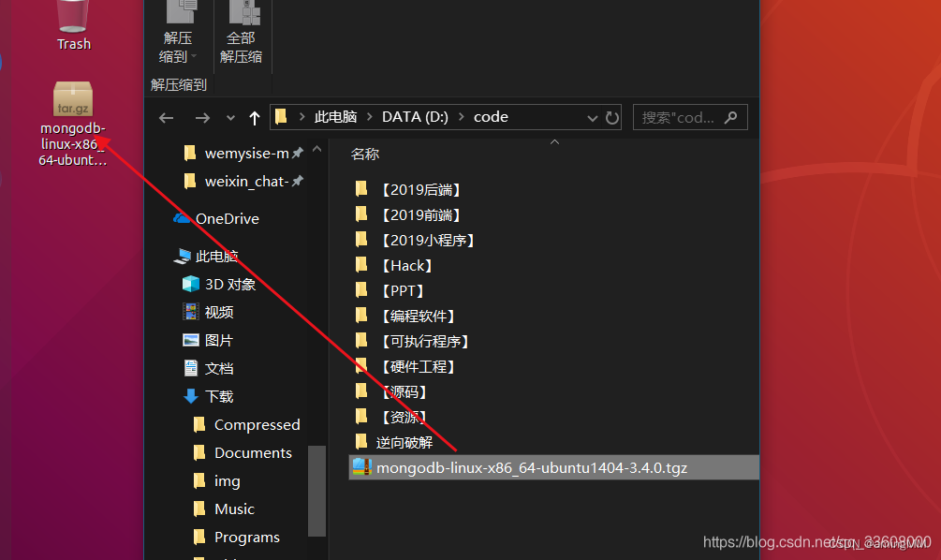The image size is (941, 560).
Task: Go forward with the right arrow button
Action: click(x=202, y=118)
